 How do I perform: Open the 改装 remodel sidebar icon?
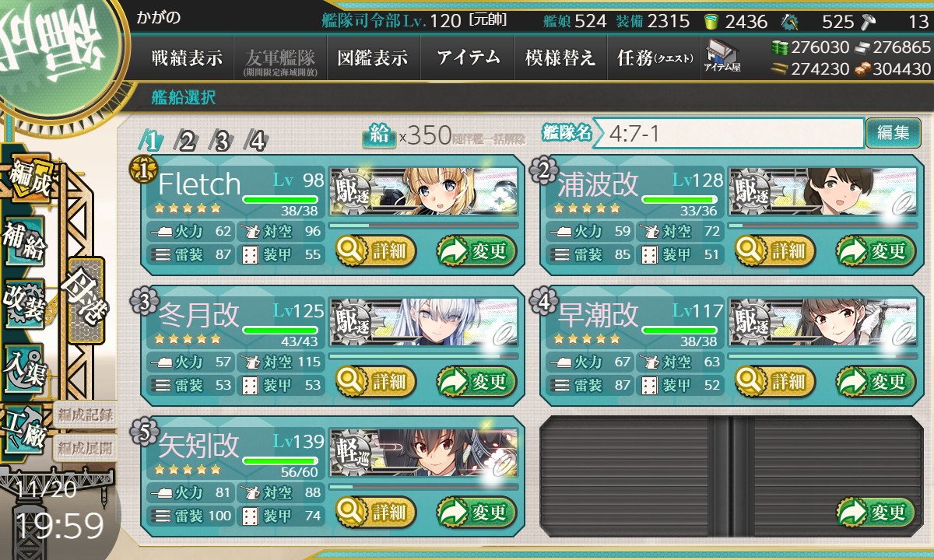(23, 302)
